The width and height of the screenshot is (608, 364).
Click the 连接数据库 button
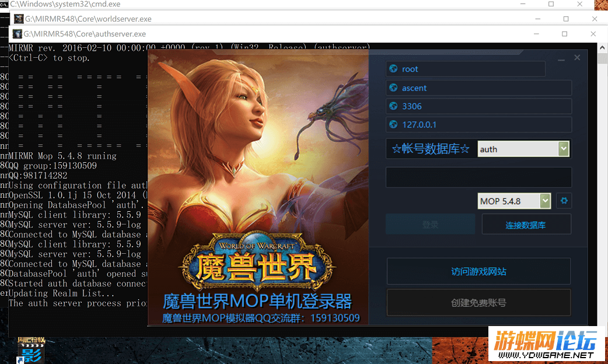tap(526, 225)
